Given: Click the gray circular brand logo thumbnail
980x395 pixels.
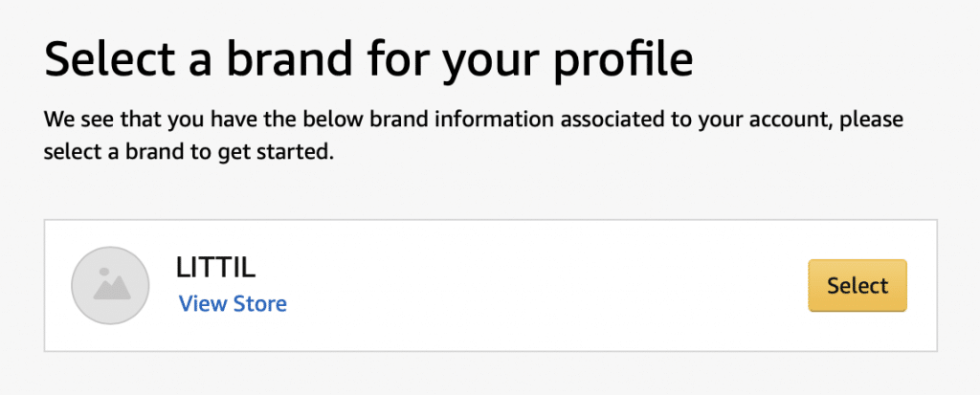Looking at the screenshot, I should click(x=111, y=286).
